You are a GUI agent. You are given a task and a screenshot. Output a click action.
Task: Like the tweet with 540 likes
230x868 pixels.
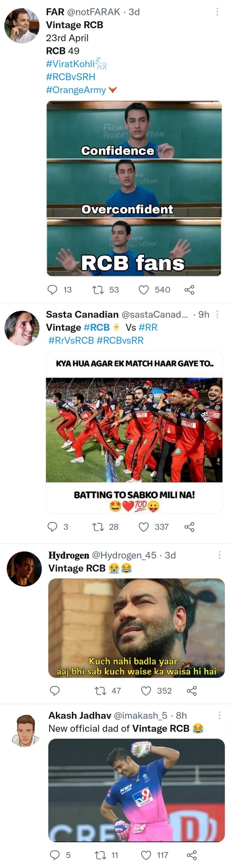(x=144, y=289)
